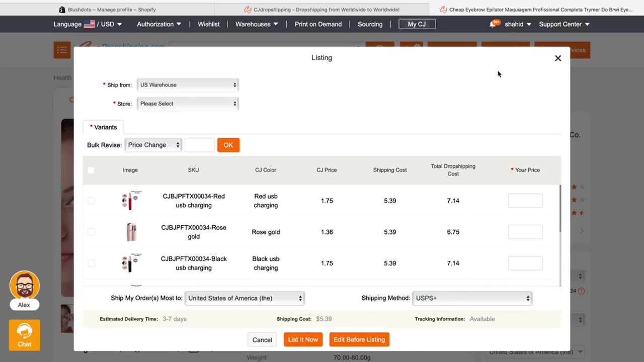The image size is (644, 362).
Task: Switch to the Cheap Eyebrow Epilator browser tab
Action: tap(536, 10)
